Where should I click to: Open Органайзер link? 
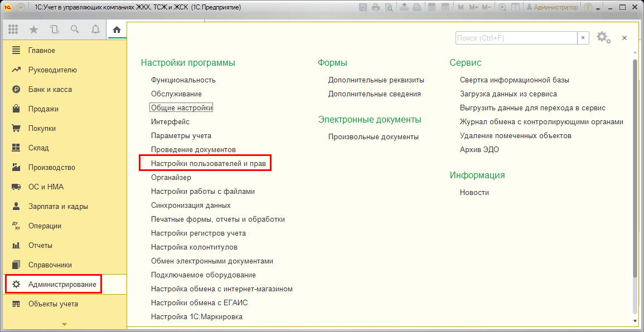tap(171, 178)
